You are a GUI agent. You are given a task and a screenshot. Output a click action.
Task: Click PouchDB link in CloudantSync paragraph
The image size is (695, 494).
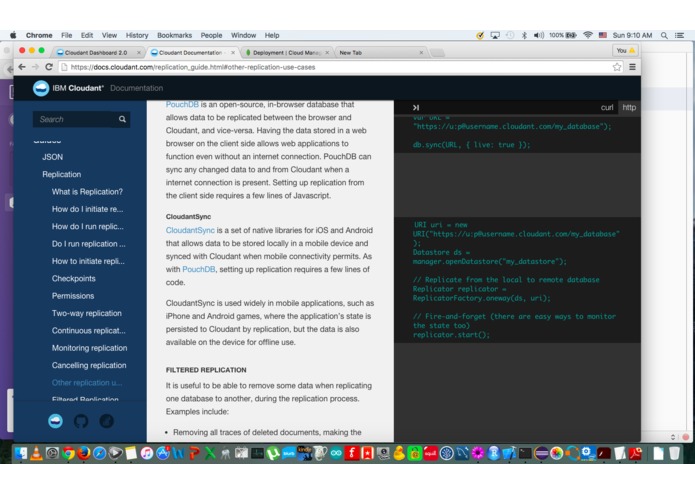(x=199, y=269)
